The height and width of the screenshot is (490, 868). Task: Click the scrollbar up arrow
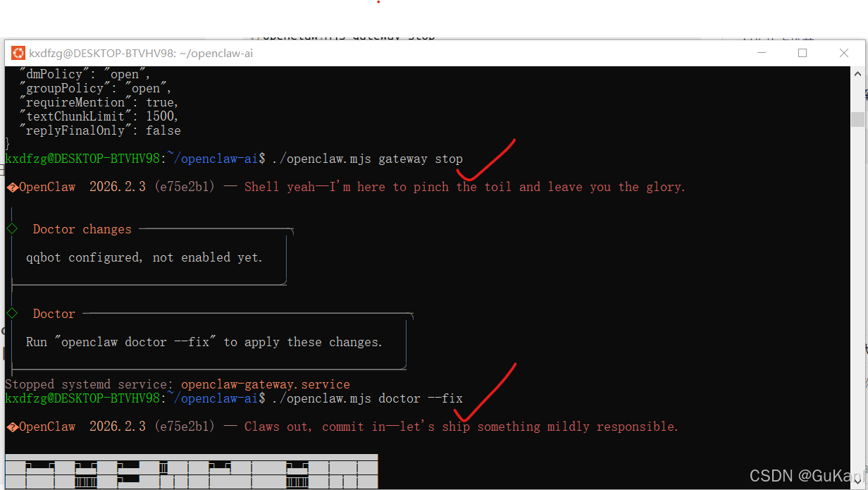(857, 74)
